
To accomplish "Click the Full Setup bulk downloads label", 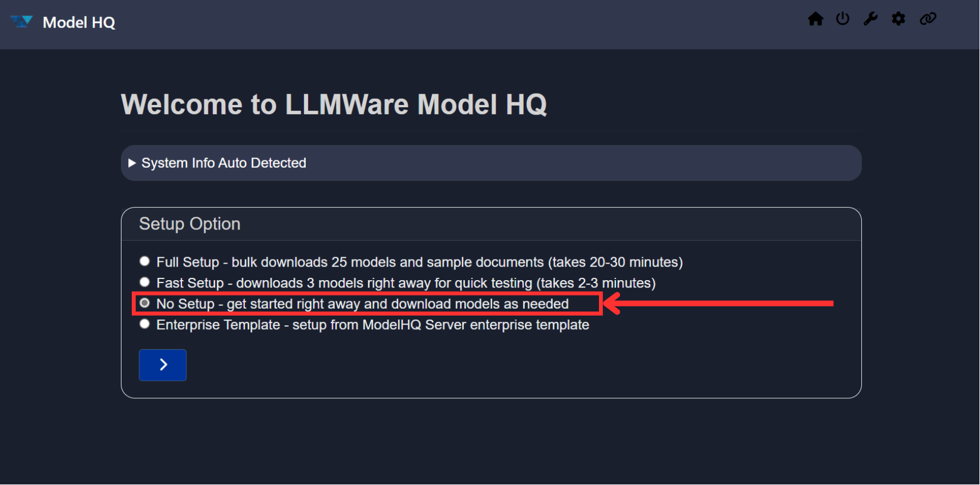I will 419,262.
